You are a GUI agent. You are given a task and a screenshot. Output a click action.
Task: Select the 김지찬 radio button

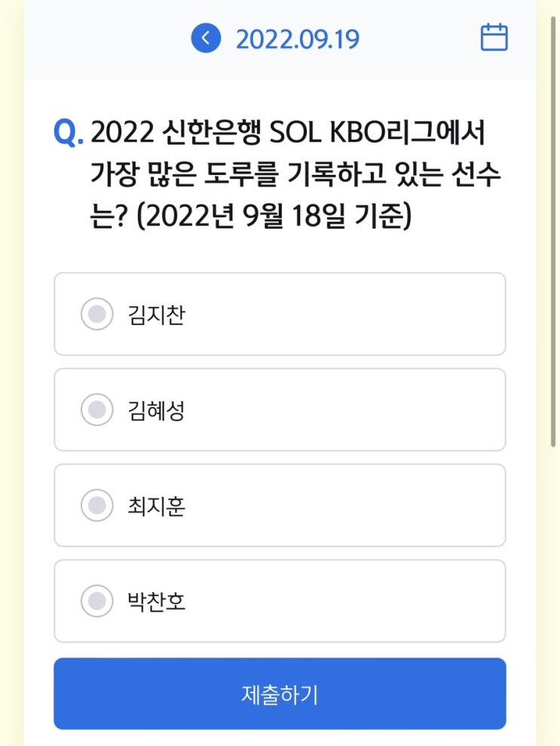click(96, 314)
